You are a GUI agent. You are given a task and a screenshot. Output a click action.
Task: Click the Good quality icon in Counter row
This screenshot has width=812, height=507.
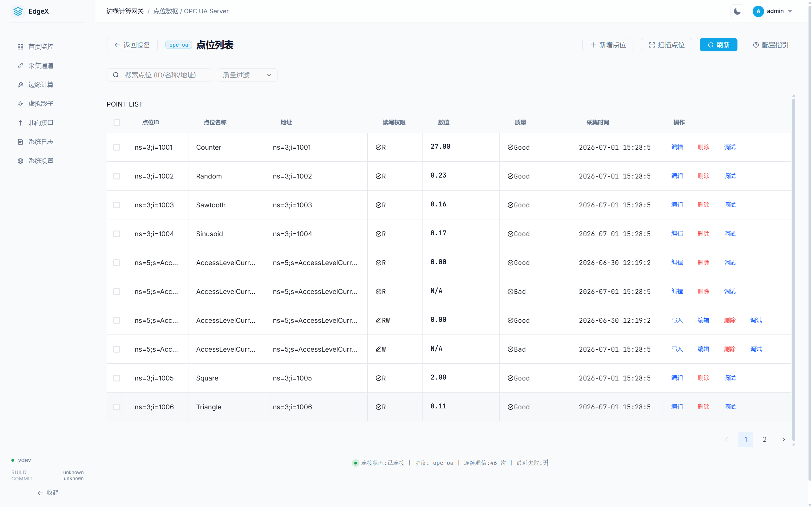(x=510, y=147)
